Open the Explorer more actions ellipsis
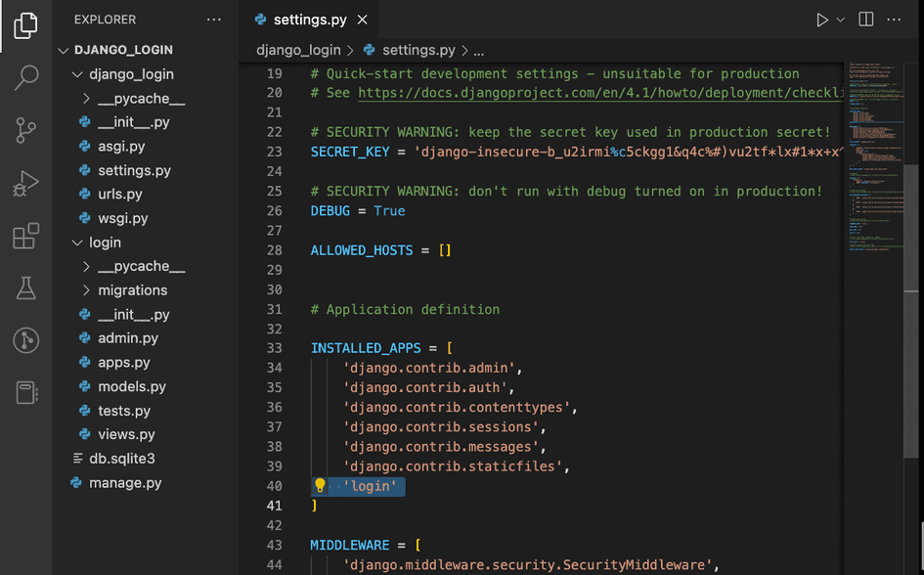 click(214, 20)
